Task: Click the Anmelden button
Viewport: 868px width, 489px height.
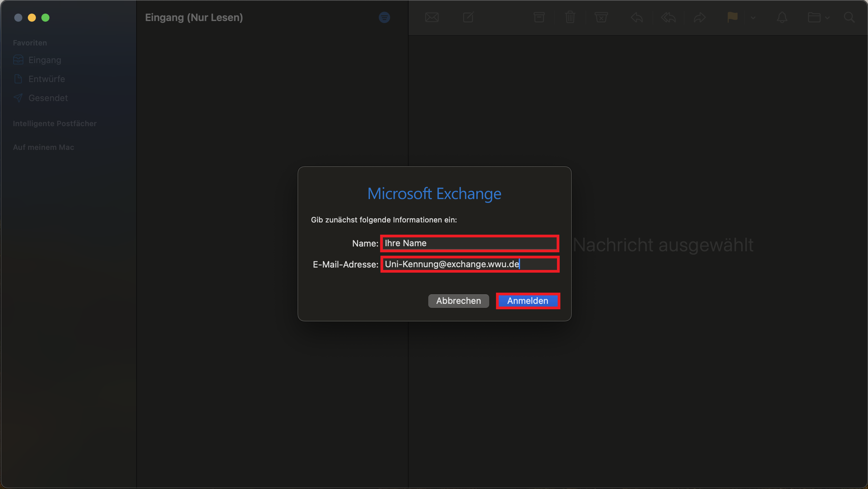Action: point(528,301)
